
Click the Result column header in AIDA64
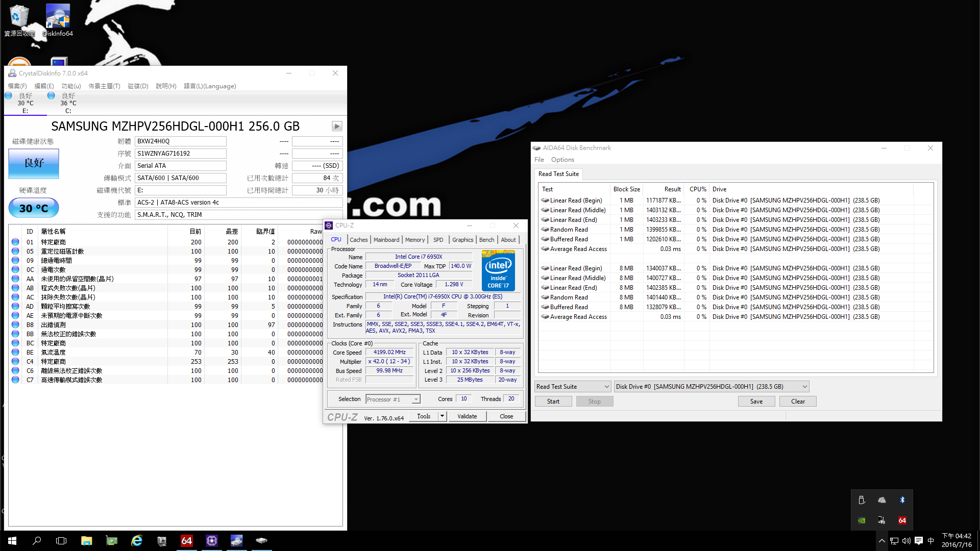(x=663, y=189)
